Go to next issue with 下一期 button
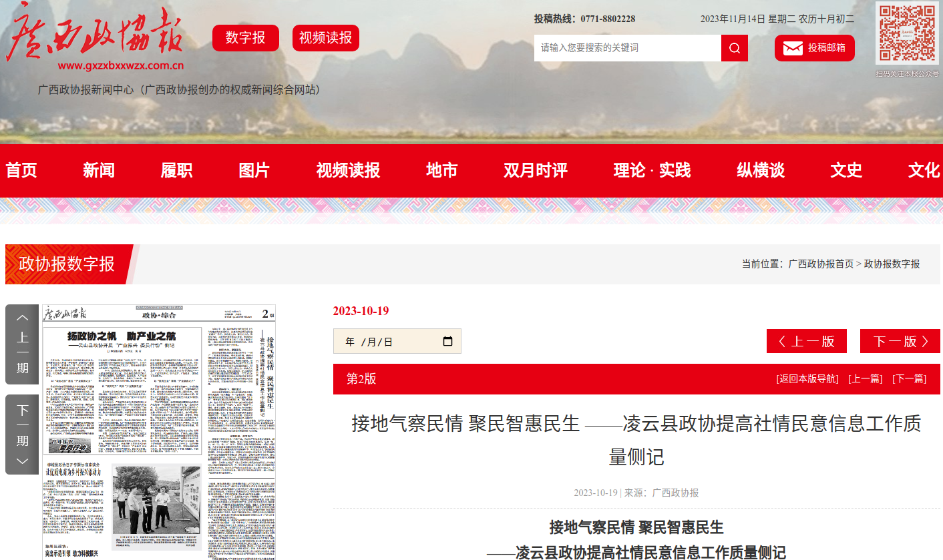Screen dimensions: 943x560 tap(23, 435)
